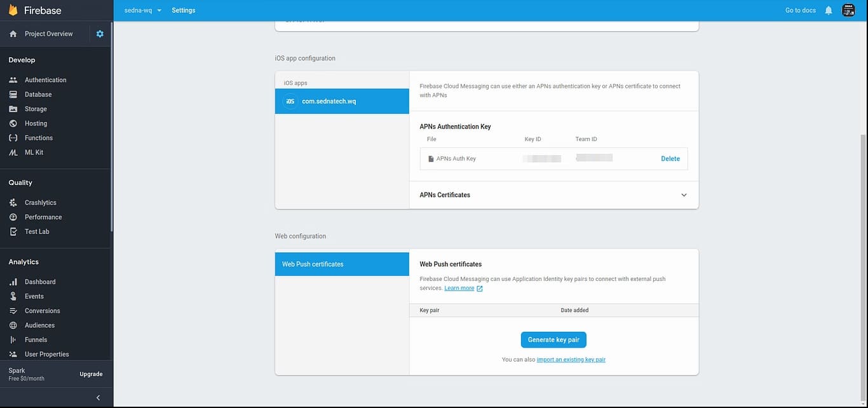The height and width of the screenshot is (408, 868).
Task: Go to ML Kit section
Action: coord(34,153)
